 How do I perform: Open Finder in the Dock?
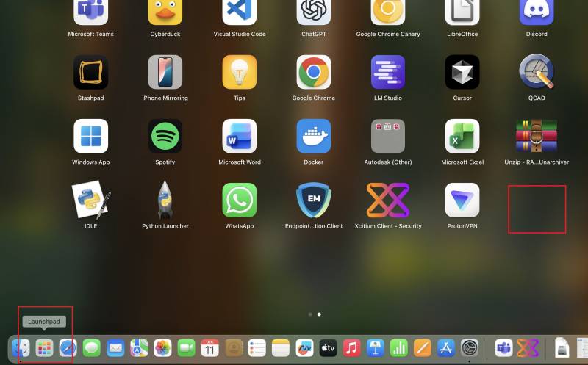(21, 348)
